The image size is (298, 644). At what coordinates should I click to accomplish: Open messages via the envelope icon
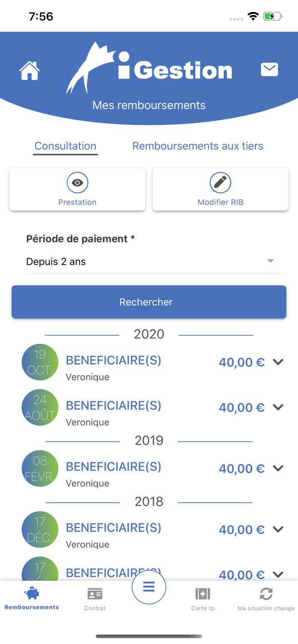[269, 69]
